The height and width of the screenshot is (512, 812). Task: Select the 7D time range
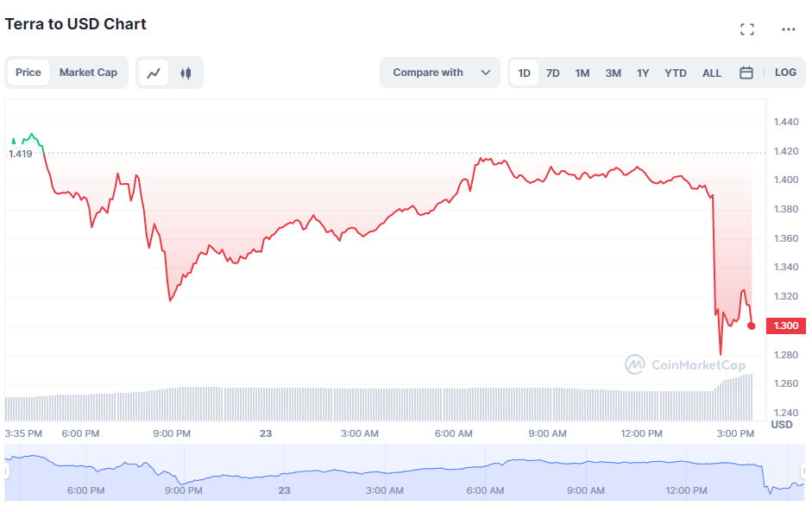click(x=553, y=73)
